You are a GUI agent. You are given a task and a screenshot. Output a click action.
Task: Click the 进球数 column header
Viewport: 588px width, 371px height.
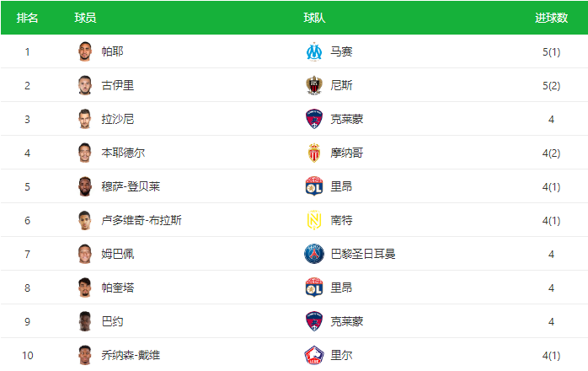point(551,18)
